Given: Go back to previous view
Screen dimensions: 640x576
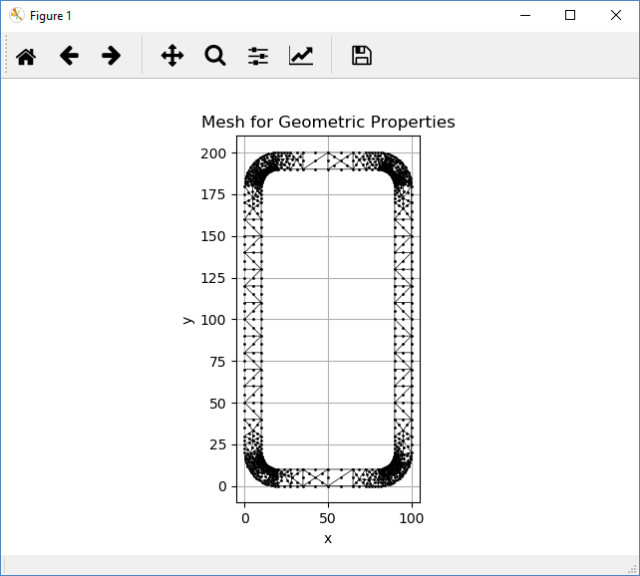Looking at the screenshot, I should pos(69,56).
